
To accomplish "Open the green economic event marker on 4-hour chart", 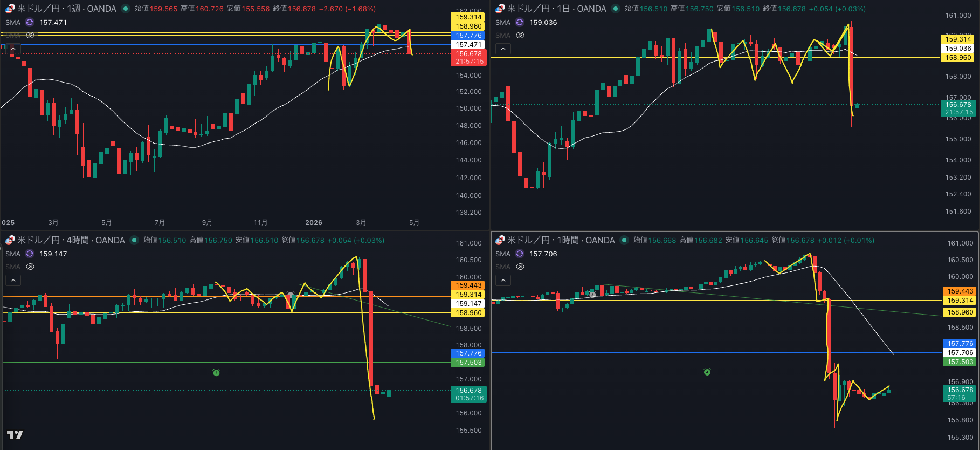I will 216,372.
